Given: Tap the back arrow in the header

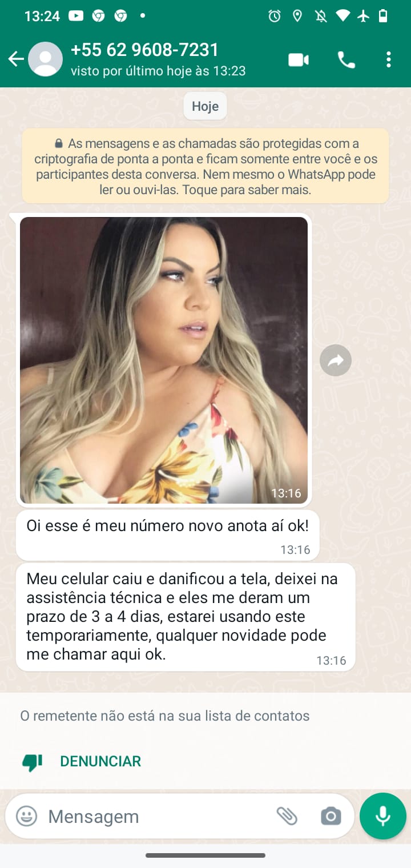Looking at the screenshot, I should click(16, 59).
